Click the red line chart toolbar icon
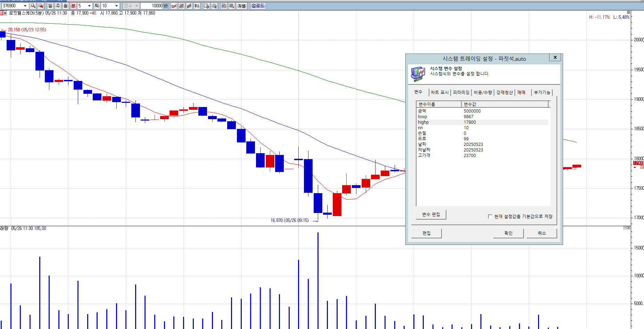The height and width of the screenshot is (329, 644). [x=174, y=6]
